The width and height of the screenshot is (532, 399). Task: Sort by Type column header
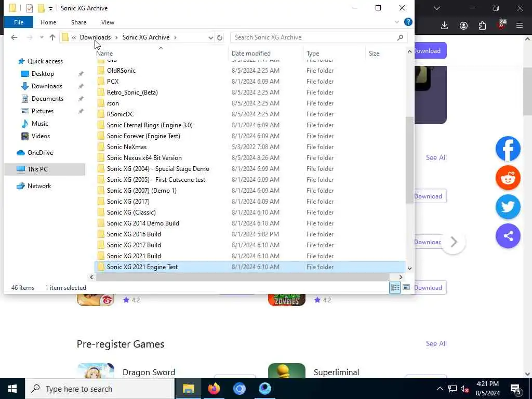click(x=313, y=54)
